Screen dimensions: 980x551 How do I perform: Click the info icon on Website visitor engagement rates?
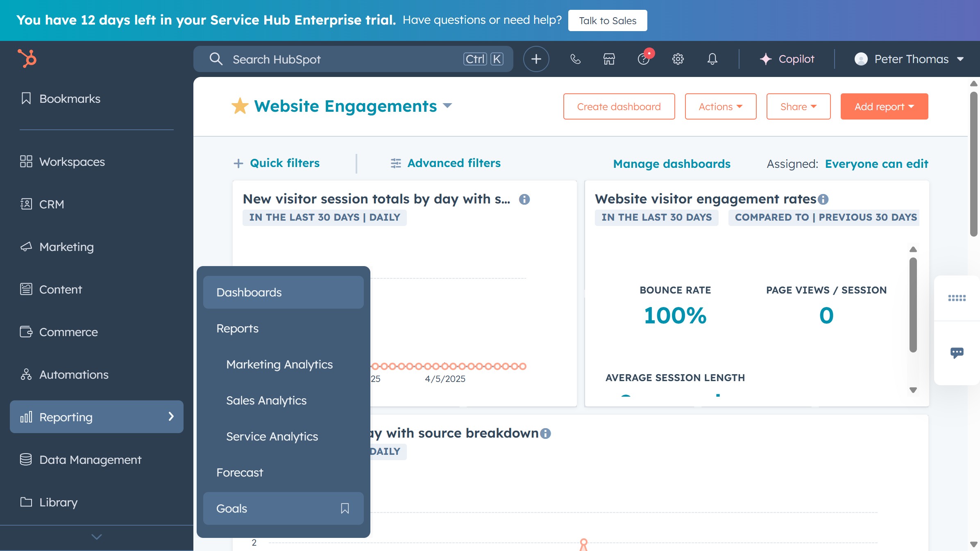pos(823,199)
